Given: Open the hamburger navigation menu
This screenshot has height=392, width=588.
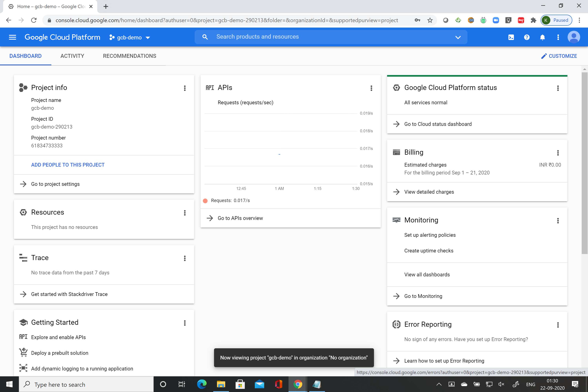Looking at the screenshot, I should tap(12, 37).
